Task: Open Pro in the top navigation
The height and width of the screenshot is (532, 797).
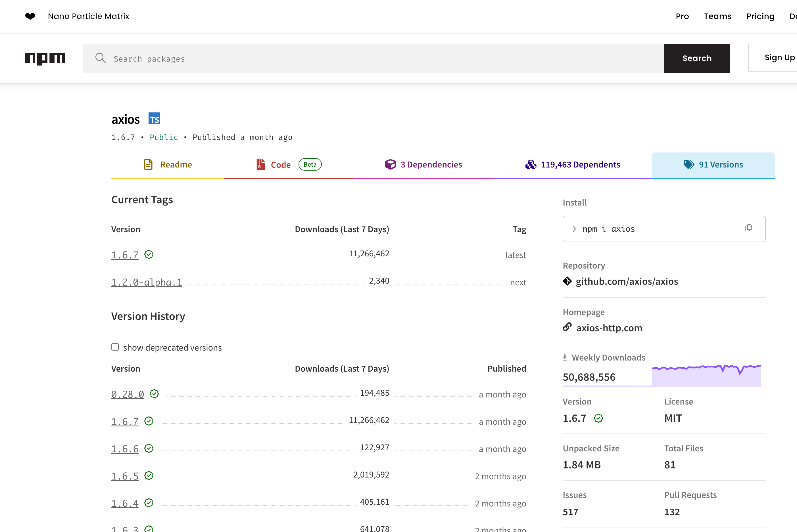Action: (682, 16)
